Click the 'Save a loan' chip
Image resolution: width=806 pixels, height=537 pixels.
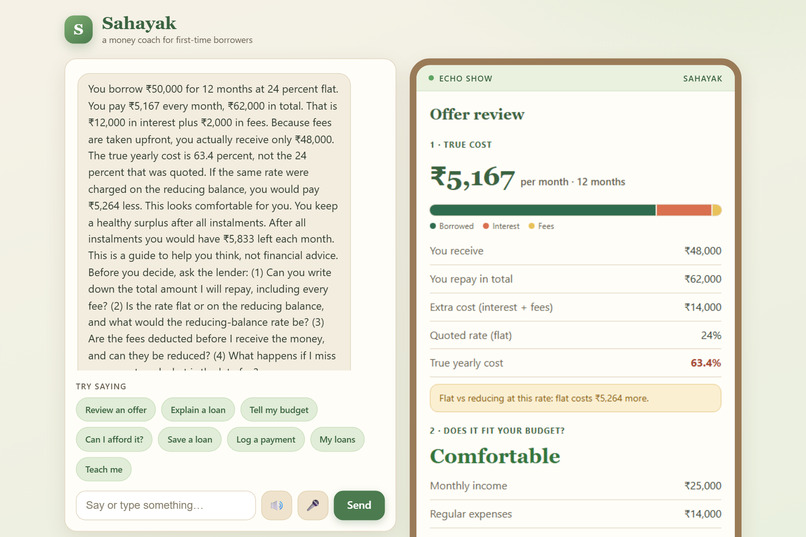(190, 440)
